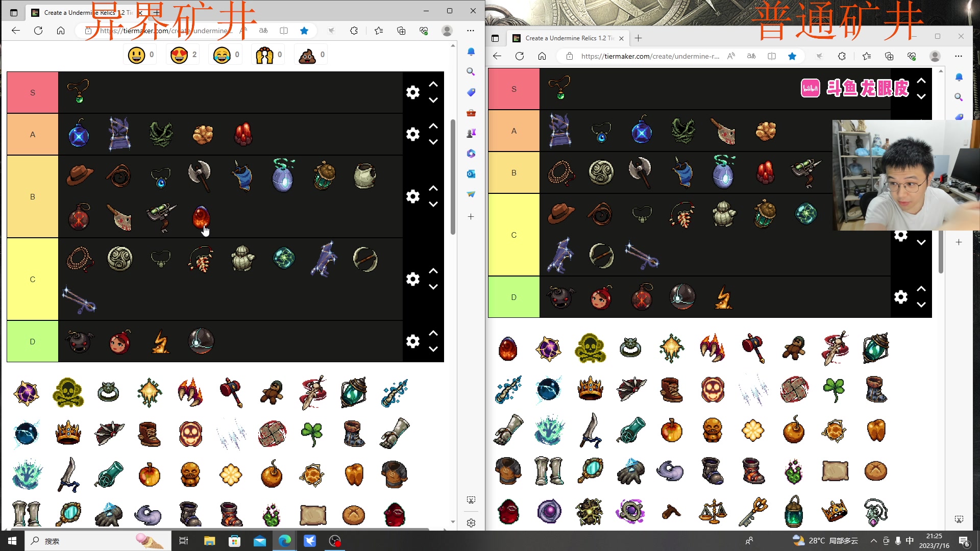Open settings gear for tier D in left window
Viewport: 980px width, 551px height.
(x=413, y=341)
